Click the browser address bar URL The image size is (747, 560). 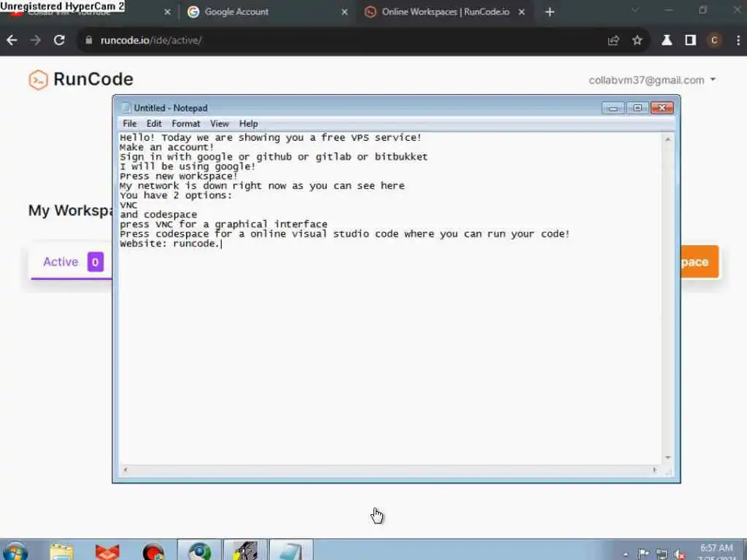pos(151,41)
